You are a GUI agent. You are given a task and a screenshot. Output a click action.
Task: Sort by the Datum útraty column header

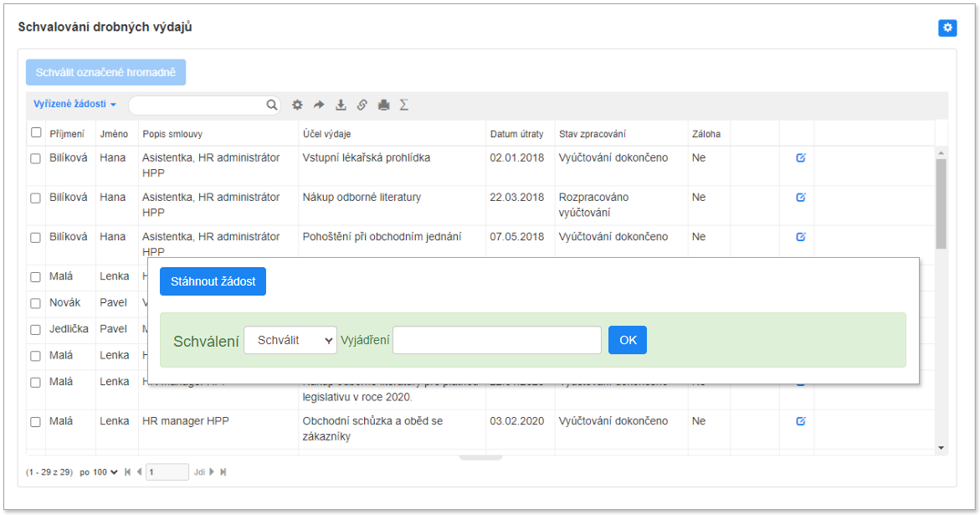click(x=516, y=134)
